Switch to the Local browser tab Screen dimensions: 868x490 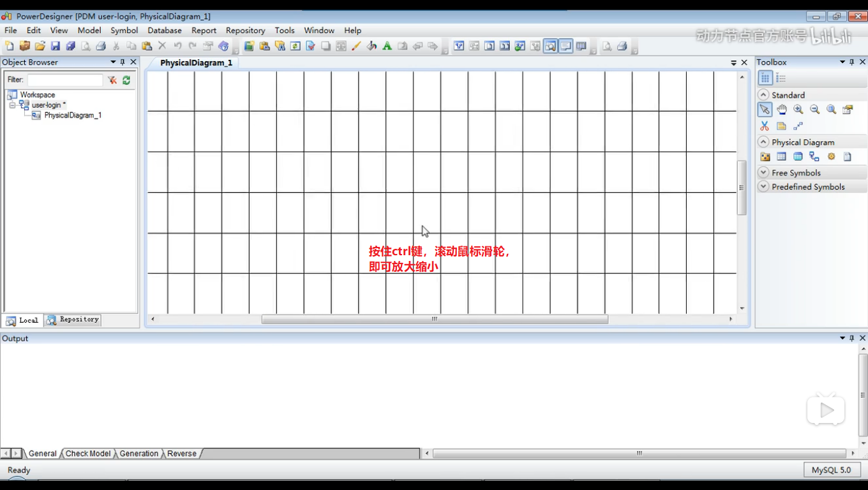(23, 320)
